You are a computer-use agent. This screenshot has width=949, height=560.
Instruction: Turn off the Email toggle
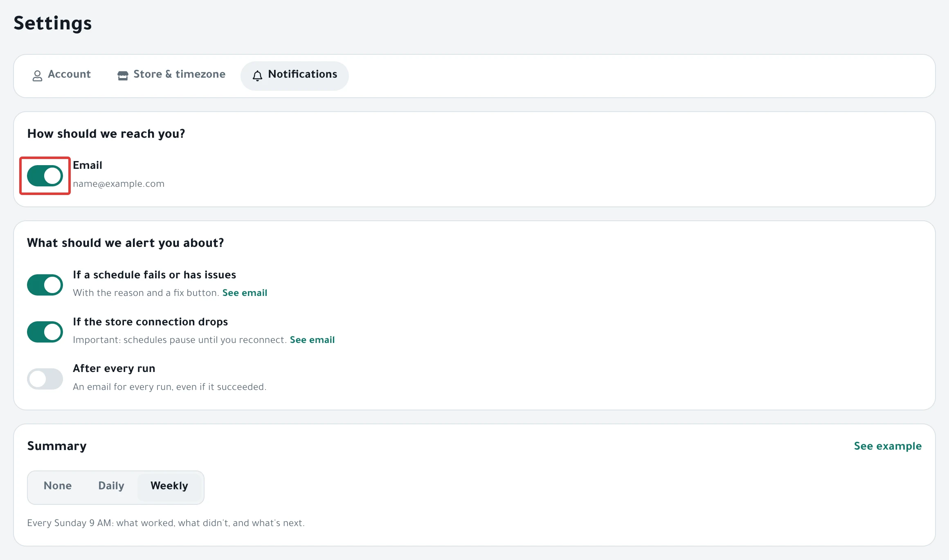tap(45, 176)
